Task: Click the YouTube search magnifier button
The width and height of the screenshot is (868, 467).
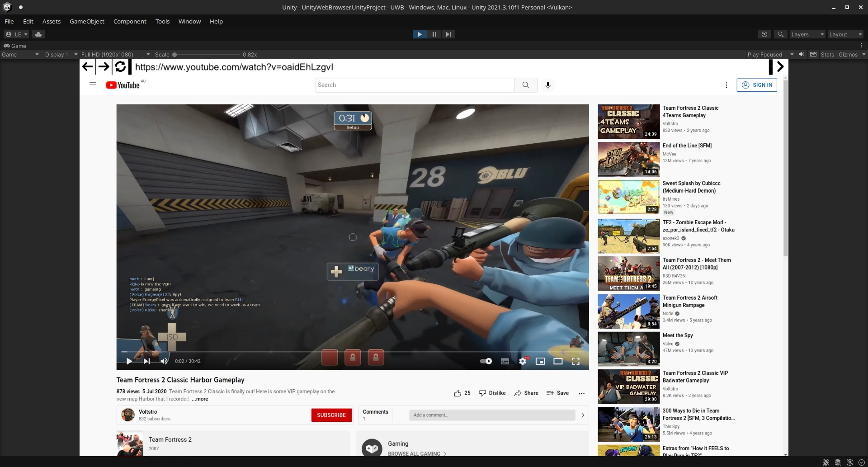Action: click(x=526, y=85)
